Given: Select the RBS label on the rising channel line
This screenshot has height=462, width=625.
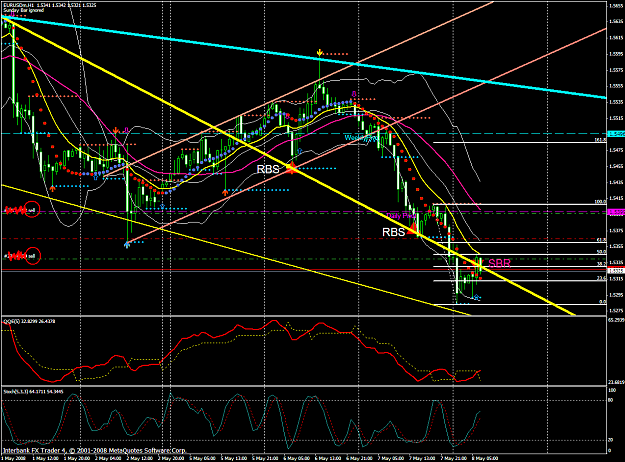Looking at the screenshot, I should coord(268,169).
